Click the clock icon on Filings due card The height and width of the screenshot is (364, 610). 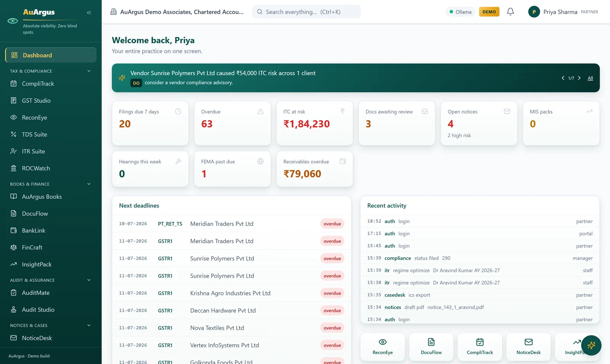[x=178, y=111]
